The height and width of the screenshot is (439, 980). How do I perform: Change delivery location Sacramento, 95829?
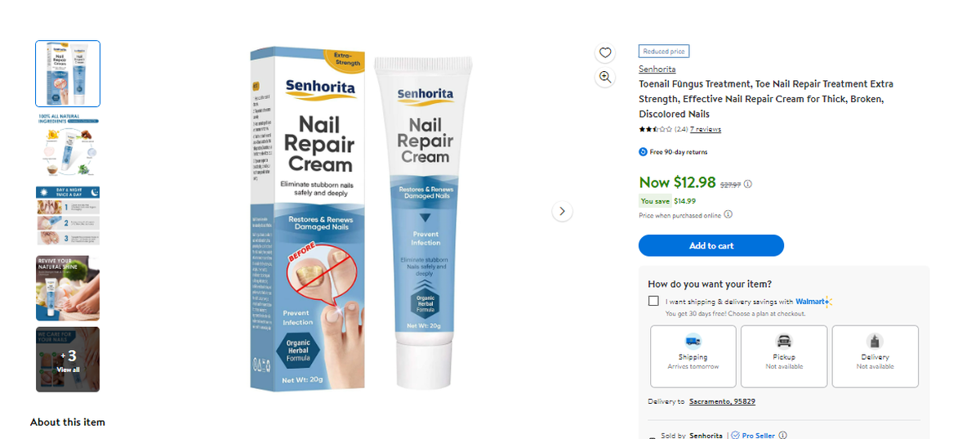click(722, 401)
